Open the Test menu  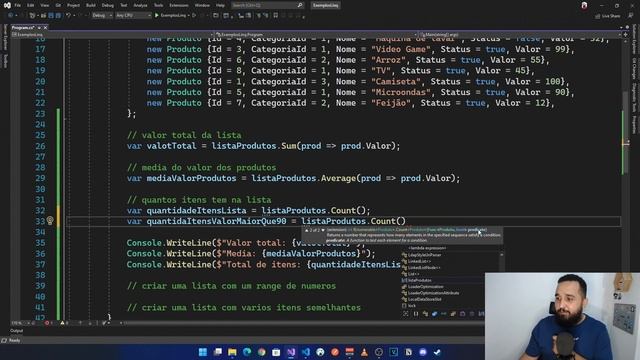tap(123, 5)
